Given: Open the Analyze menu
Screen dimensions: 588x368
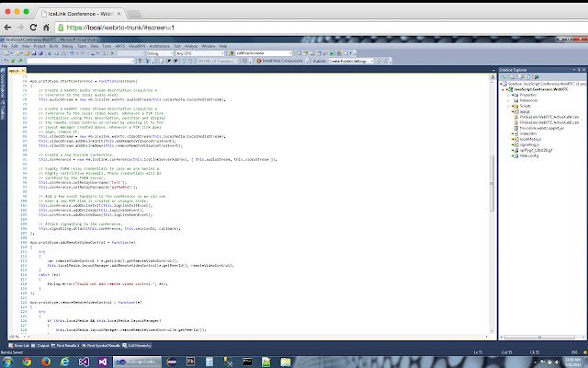Looking at the screenshot, I should click(x=190, y=45).
